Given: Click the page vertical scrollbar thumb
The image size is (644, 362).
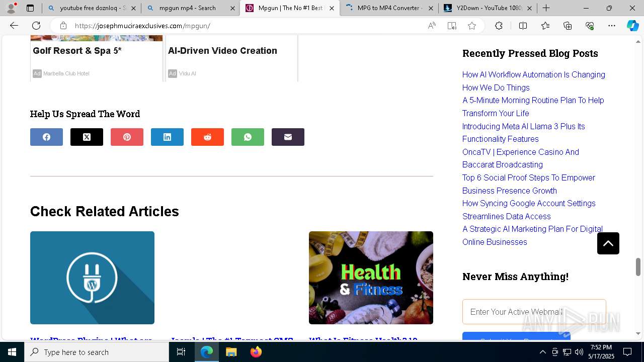Looking at the screenshot, I should coord(638,266).
